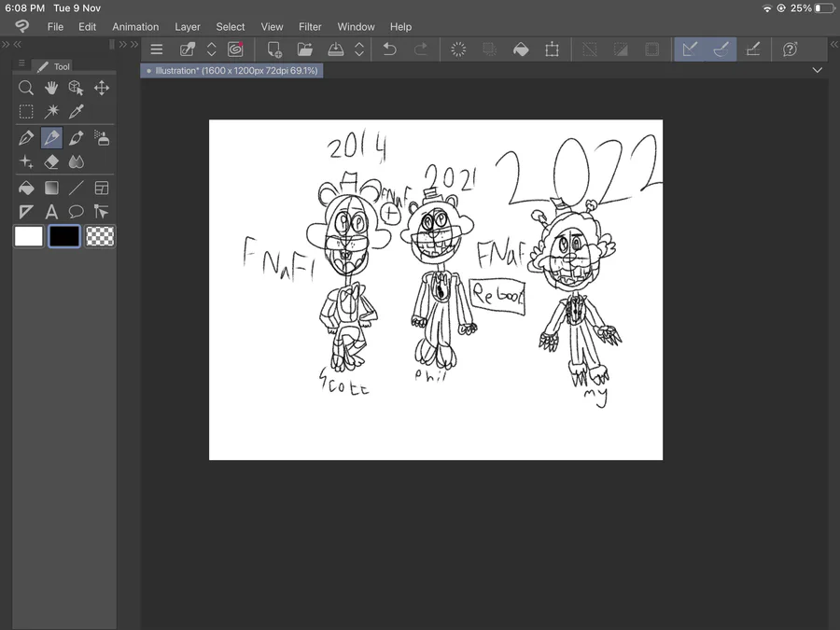Select the Eyedropper tool
The image size is (840, 630).
pos(77,111)
